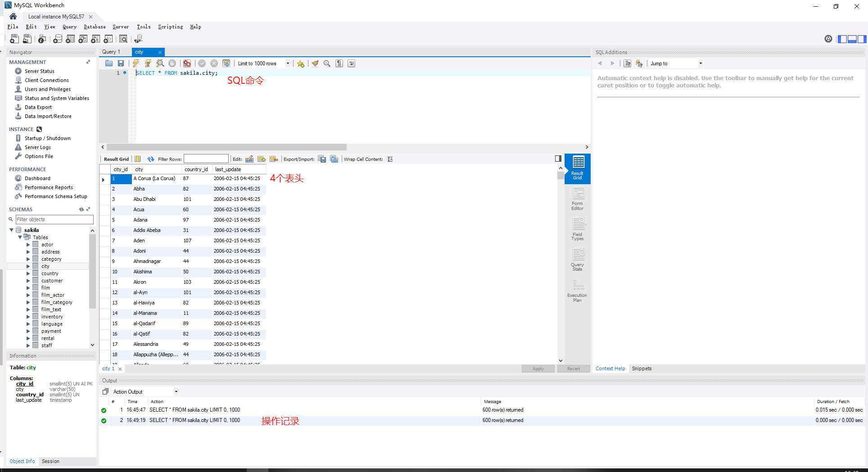Open the Export recordset to file icon
This screenshot has width=868, height=472.
click(x=322, y=159)
